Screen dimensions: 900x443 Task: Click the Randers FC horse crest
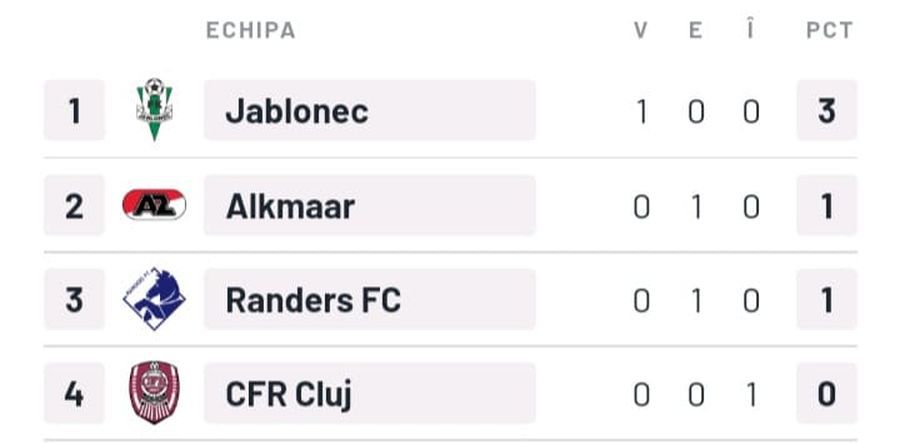[x=154, y=298]
